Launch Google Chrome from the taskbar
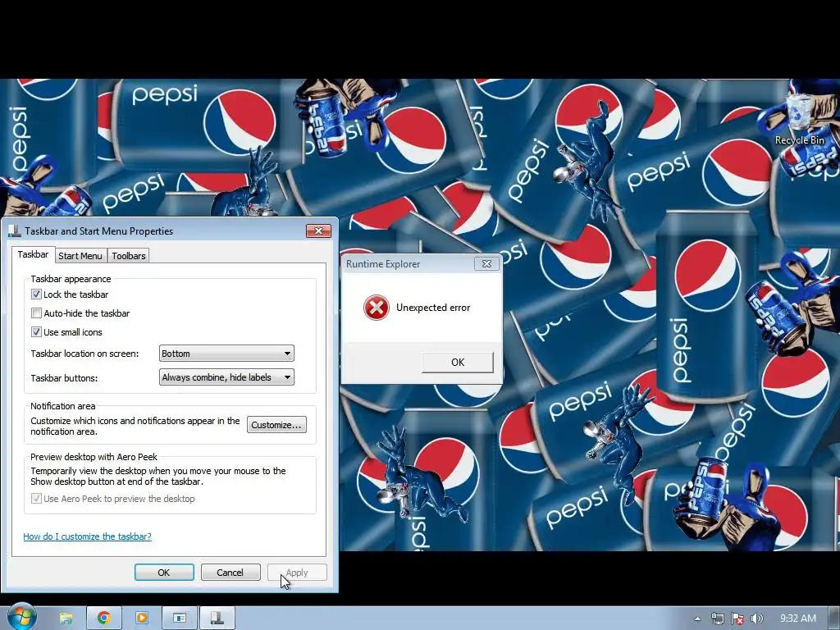Viewport: 840px width, 630px height. pos(104,619)
